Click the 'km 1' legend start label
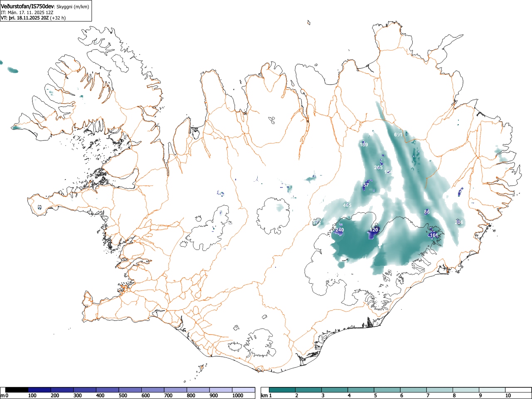Screen dimensions: 532x399 [x=266, y=396]
